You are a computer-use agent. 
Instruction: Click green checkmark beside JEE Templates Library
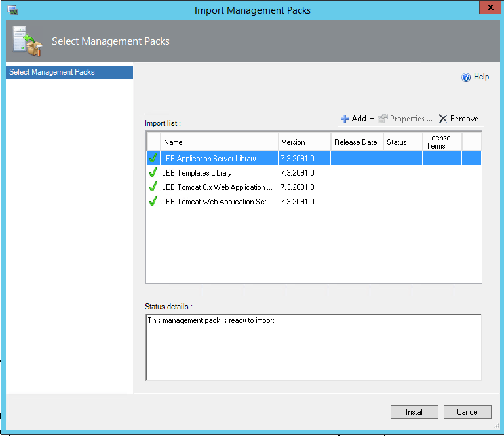click(x=153, y=172)
